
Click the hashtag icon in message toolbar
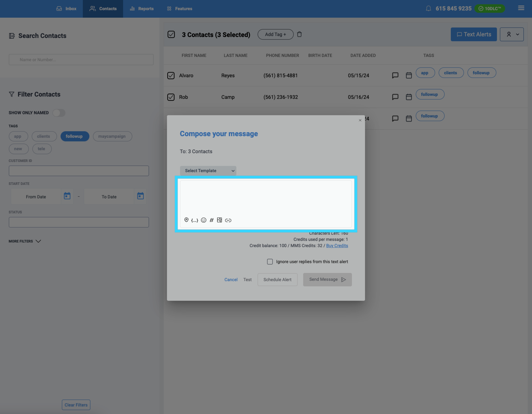(x=211, y=220)
